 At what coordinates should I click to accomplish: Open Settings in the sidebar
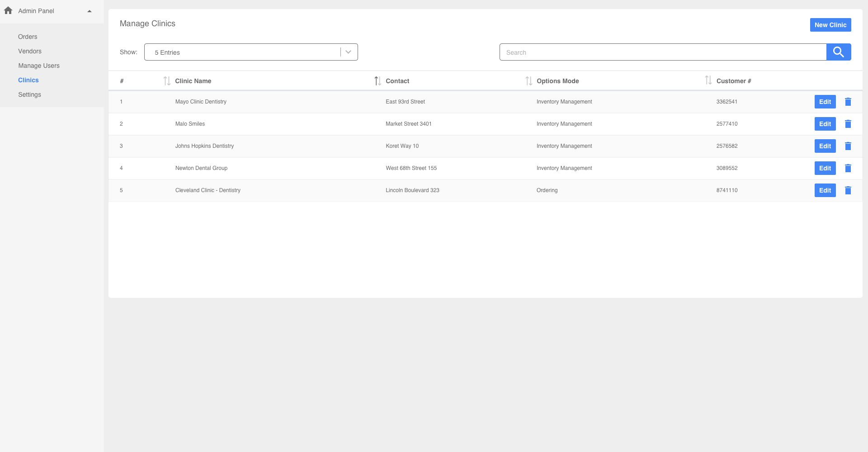pos(29,94)
